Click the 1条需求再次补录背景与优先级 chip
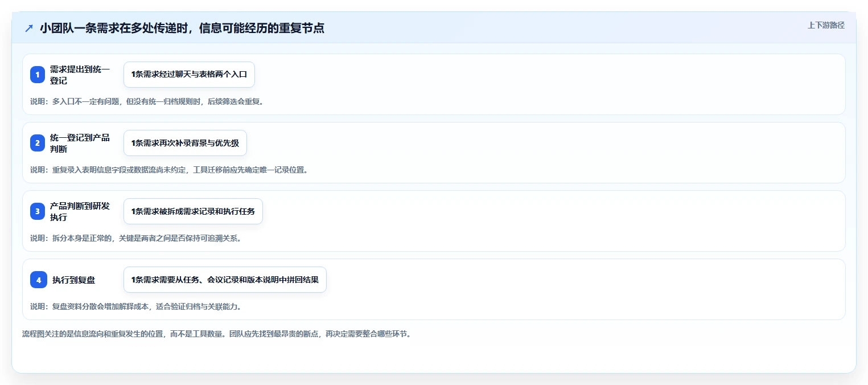 click(x=185, y=143)
